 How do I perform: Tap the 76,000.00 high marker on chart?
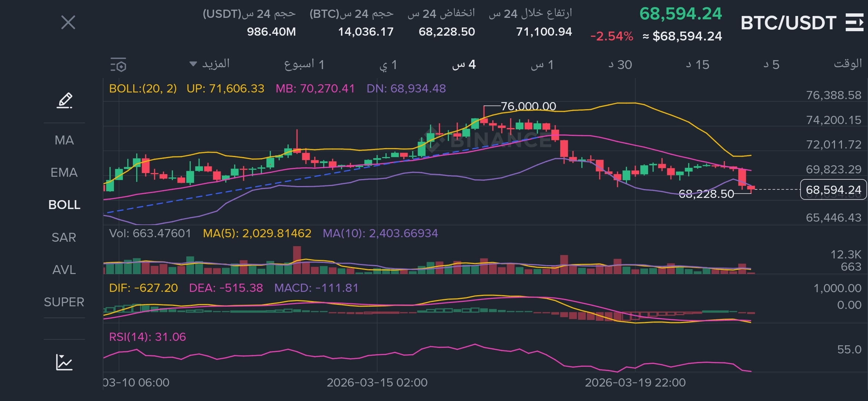[x=528, y=106]
